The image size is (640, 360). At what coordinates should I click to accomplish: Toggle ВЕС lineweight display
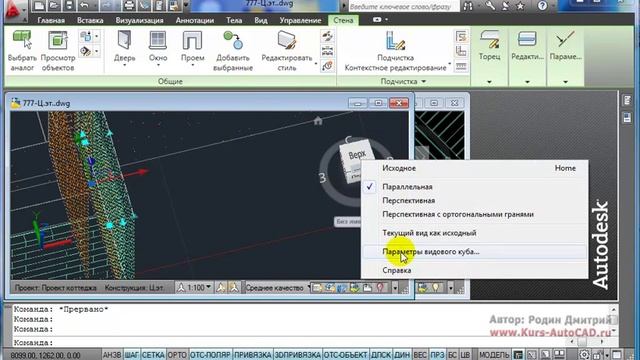point(420,355)
